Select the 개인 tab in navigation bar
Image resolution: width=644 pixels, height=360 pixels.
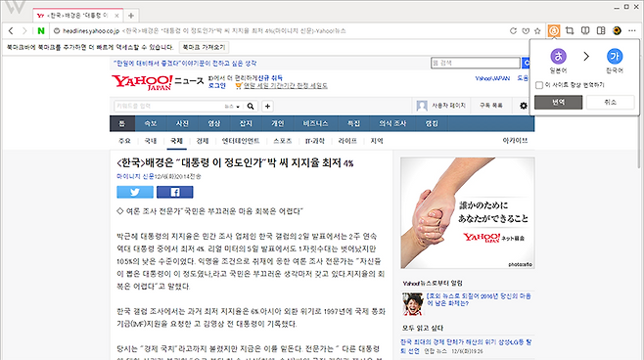[x=277, y=123]
